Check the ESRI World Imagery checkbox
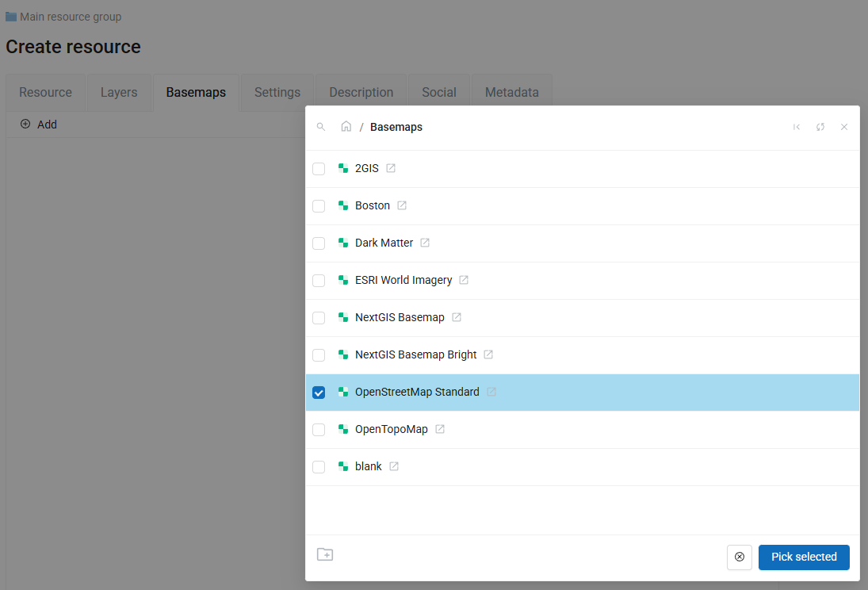The height and width of the screenshot is (590, 868). coord(319,281)
